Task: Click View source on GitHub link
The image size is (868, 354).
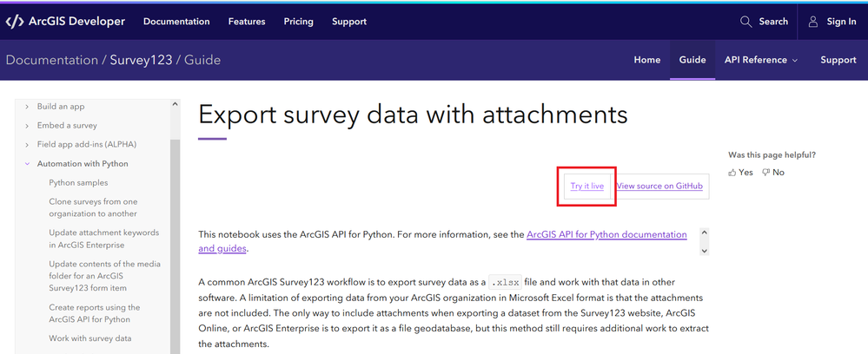Action: [x=659, y=187]
